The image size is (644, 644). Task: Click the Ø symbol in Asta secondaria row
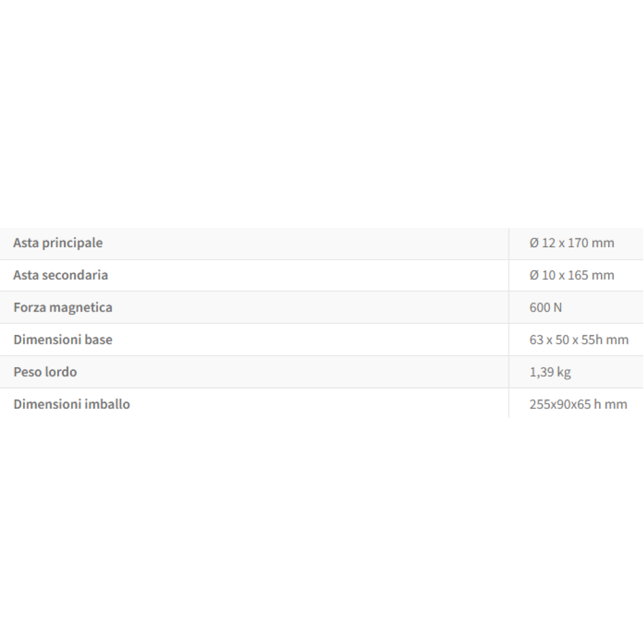click(x=534, y=275)
